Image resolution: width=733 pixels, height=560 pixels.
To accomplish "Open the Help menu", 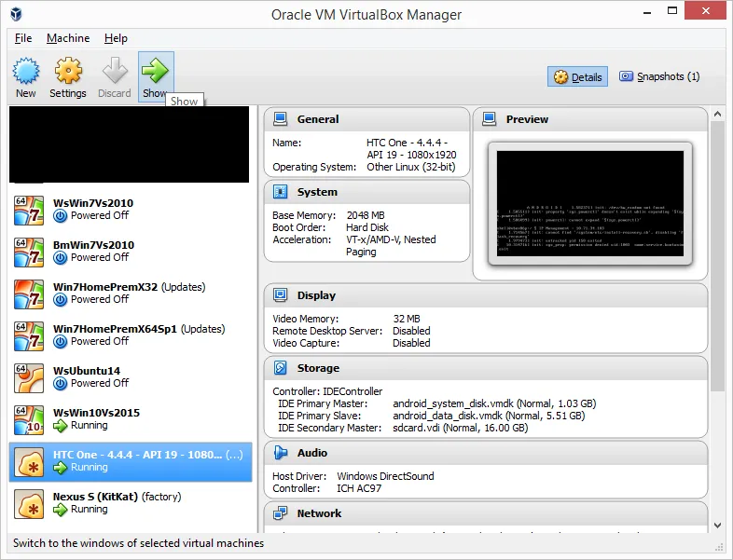I will (116, 38).
